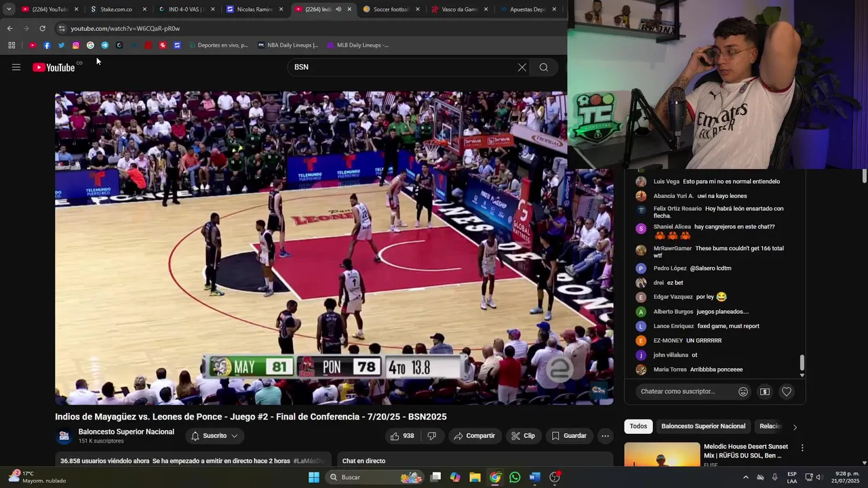
Task: Save video with Guardar button
Action: [569, 436]
